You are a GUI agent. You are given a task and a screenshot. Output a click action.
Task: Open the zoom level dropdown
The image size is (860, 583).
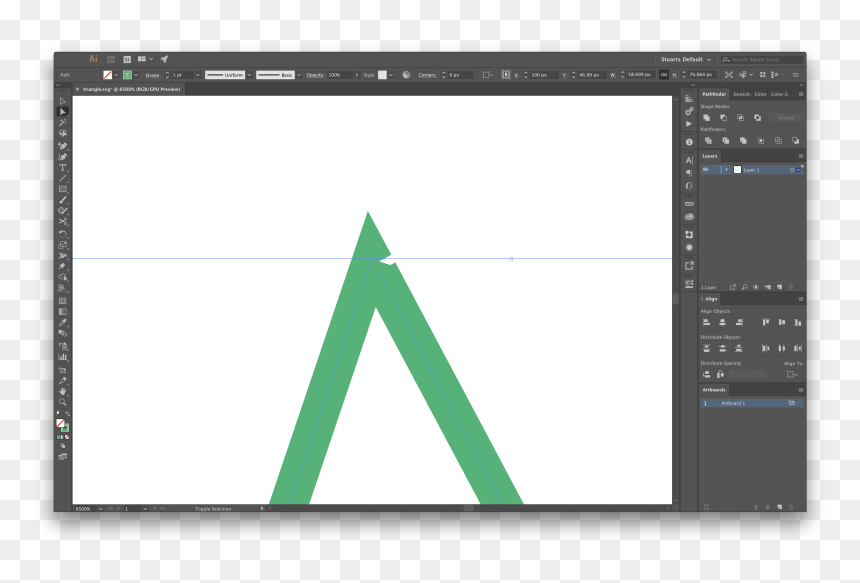coord(100,509)
